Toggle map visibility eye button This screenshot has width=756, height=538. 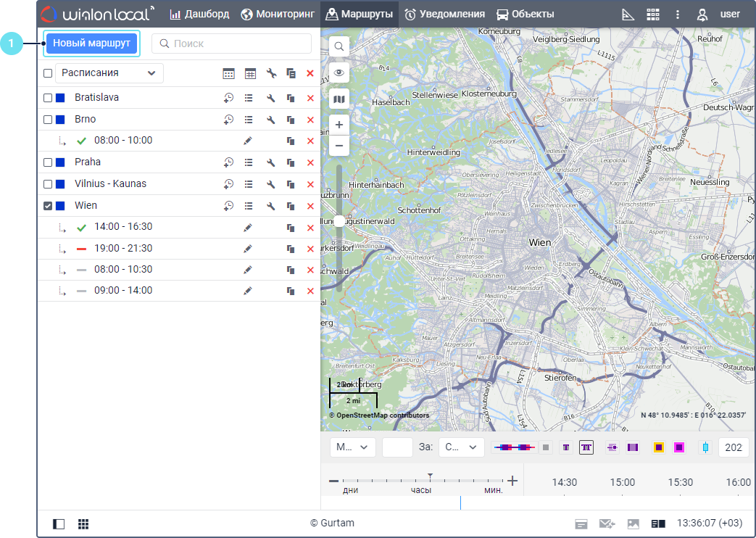pos(338,73)
